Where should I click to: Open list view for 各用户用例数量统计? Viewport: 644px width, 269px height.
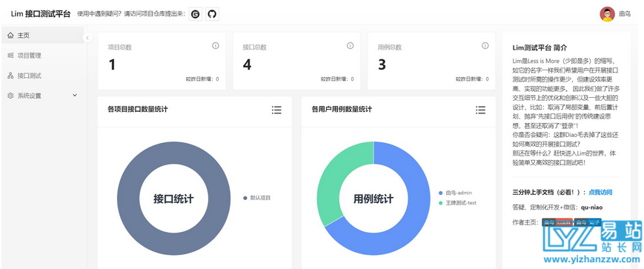480,110
